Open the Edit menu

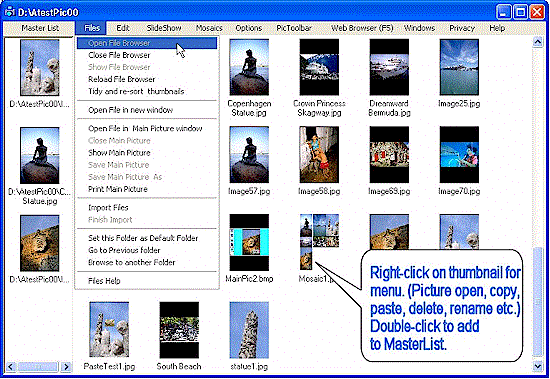123,28
